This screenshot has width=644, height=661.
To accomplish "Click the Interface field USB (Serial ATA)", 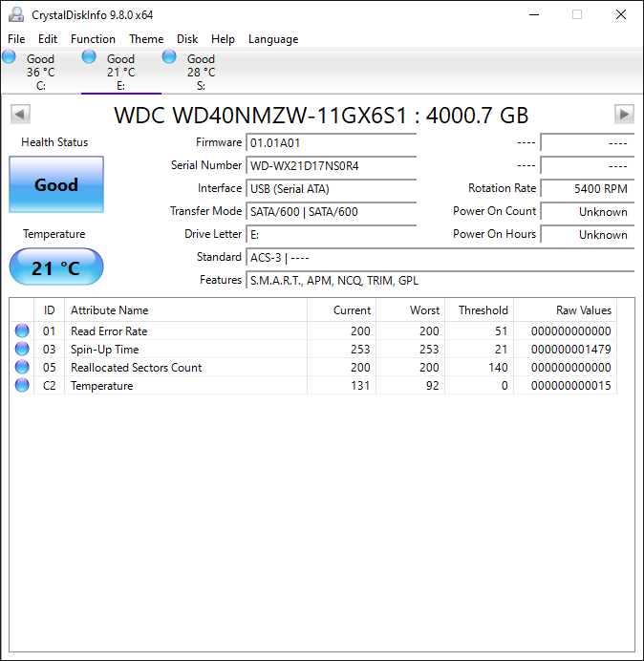I will tap(332, 188).
